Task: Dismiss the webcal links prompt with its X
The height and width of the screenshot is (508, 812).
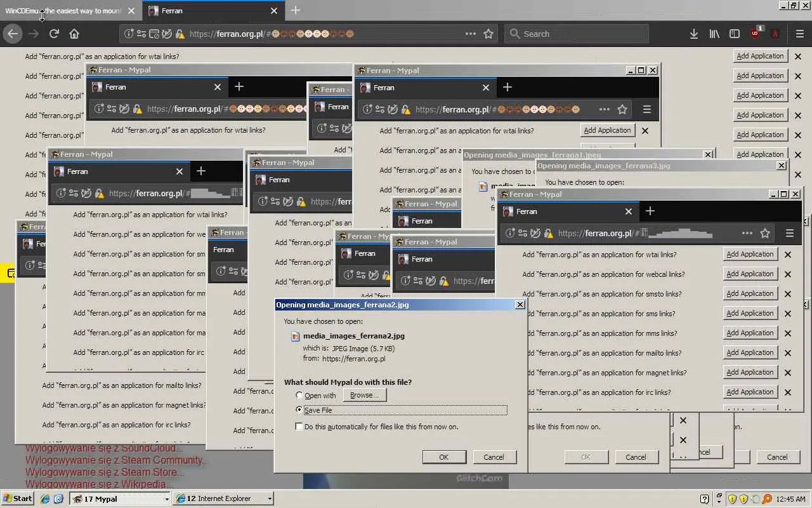Action: 788,274
